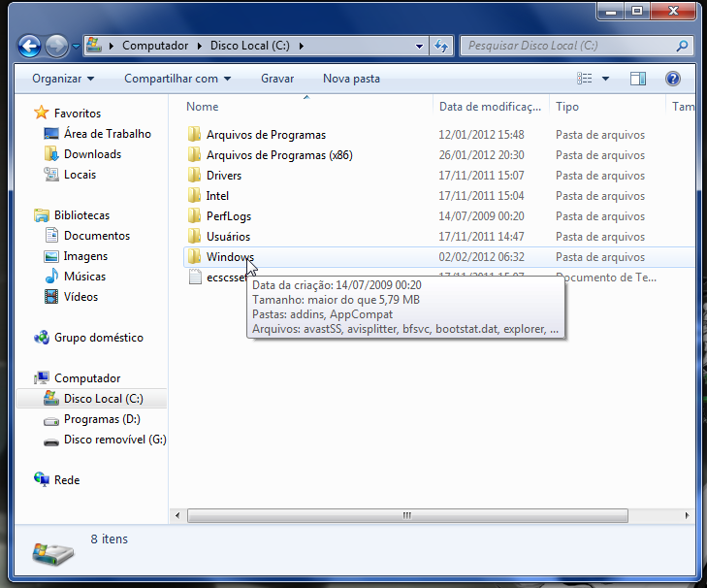
Task: Expand address bar history dropdown arrow
Action: click(x=419, y=46)
